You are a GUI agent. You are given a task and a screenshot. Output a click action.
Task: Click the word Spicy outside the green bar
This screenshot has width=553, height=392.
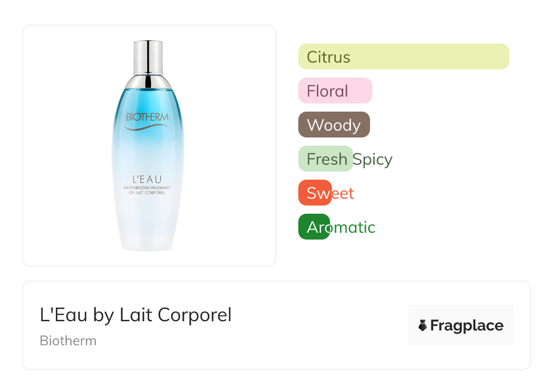point(373,159)
